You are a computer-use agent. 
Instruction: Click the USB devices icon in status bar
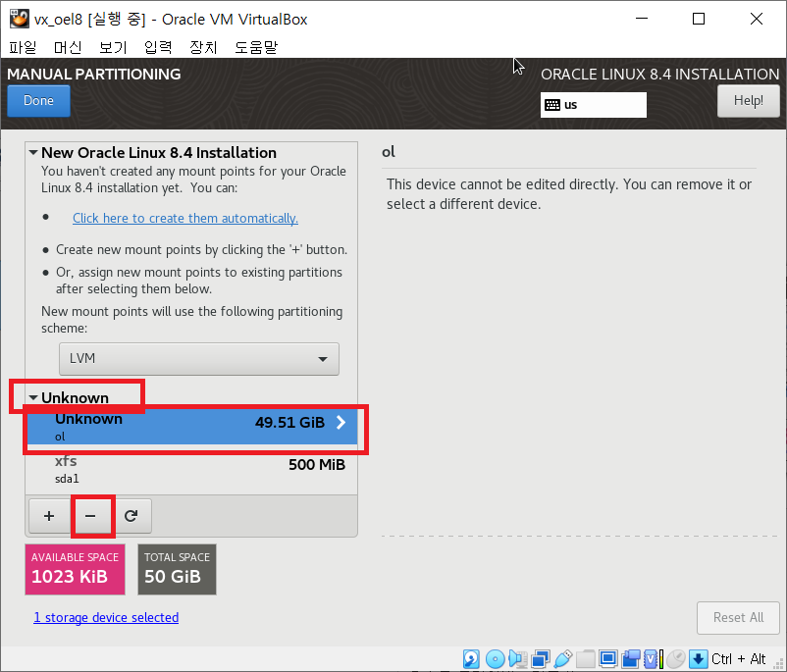[563, 658]
